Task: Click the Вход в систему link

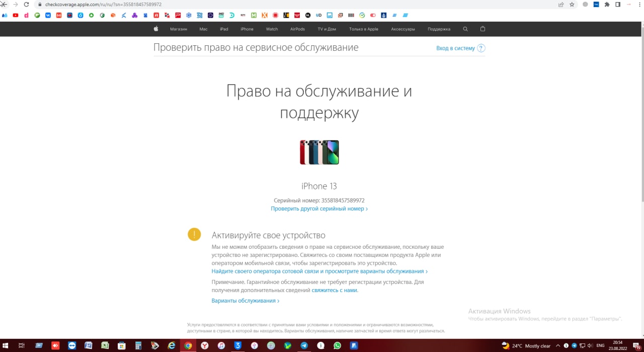Action: [455, 48]
